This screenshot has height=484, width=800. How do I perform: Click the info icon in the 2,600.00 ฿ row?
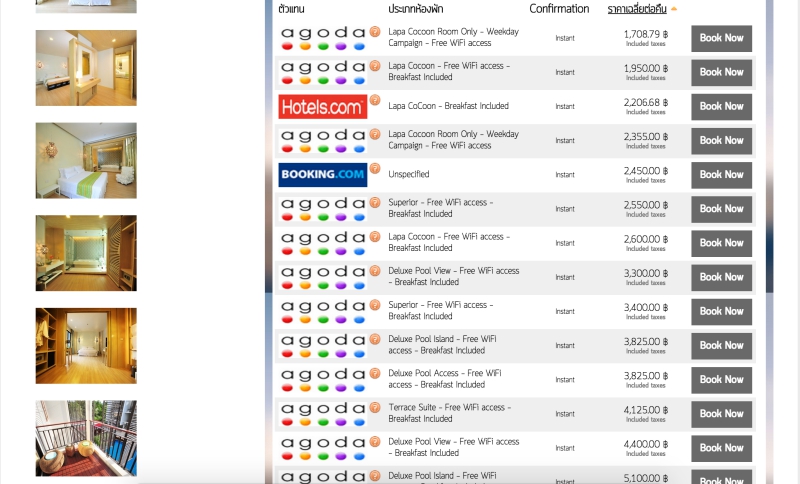375,237
